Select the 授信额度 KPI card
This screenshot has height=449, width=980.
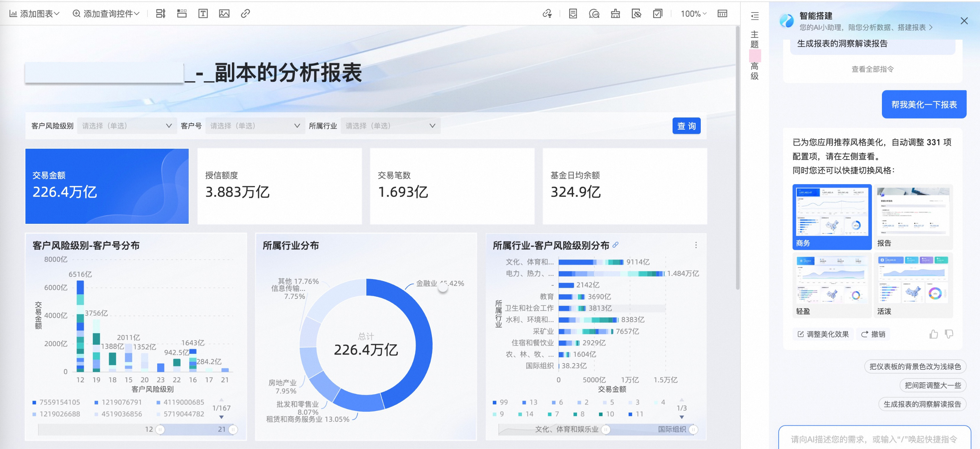click(280, 186)
